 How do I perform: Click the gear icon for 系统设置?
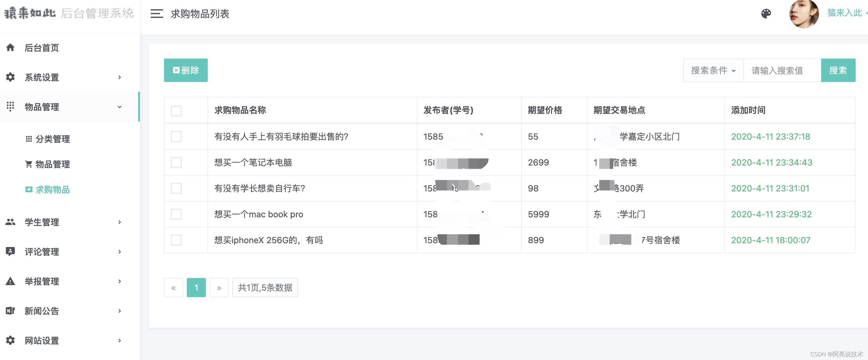(10, 77)
